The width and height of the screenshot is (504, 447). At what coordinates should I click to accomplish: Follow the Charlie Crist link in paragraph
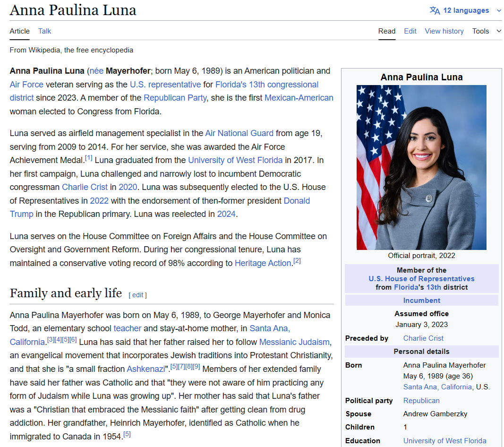click(85, 187)
